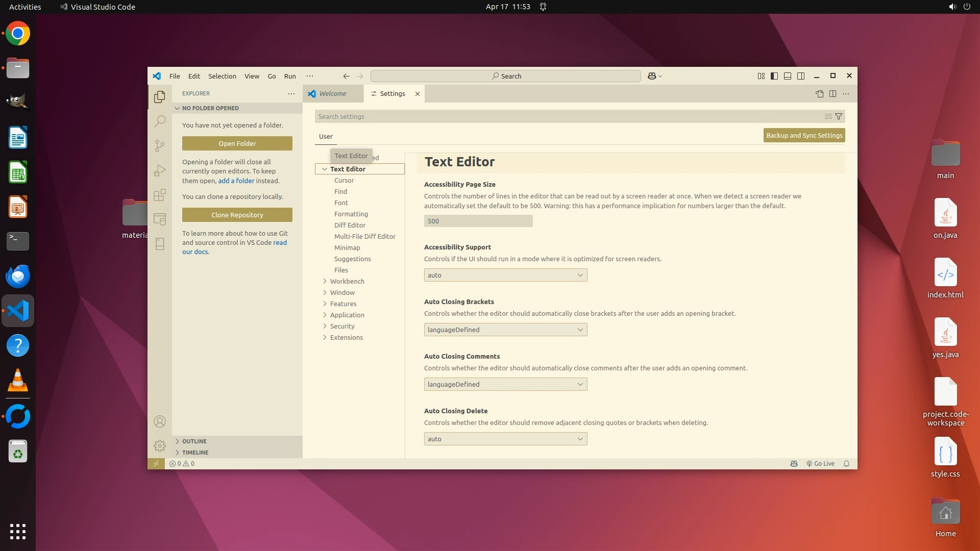Open the Accounts icon in activity bar
Screen dimensions: 980x551
pyautogui.click(x=160, y=421)
